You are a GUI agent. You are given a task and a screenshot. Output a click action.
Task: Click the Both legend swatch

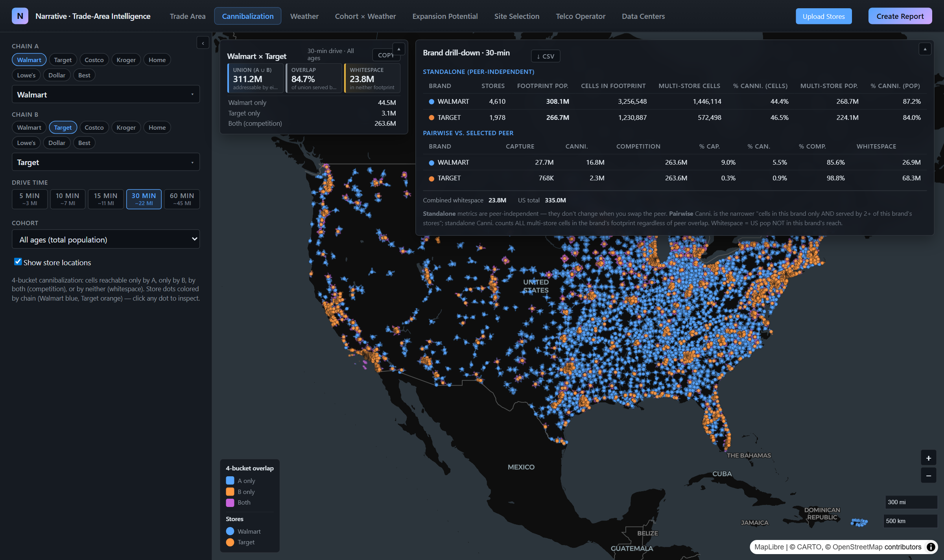point(230,503)
